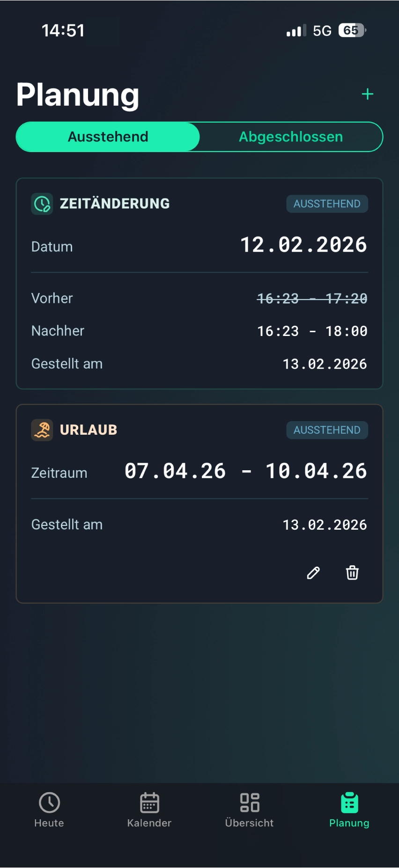The height and width of the screenshot is (868, 399).
Task: Tap the Ausstehend badge on Urlaub card
Action: tap(327, 430)
